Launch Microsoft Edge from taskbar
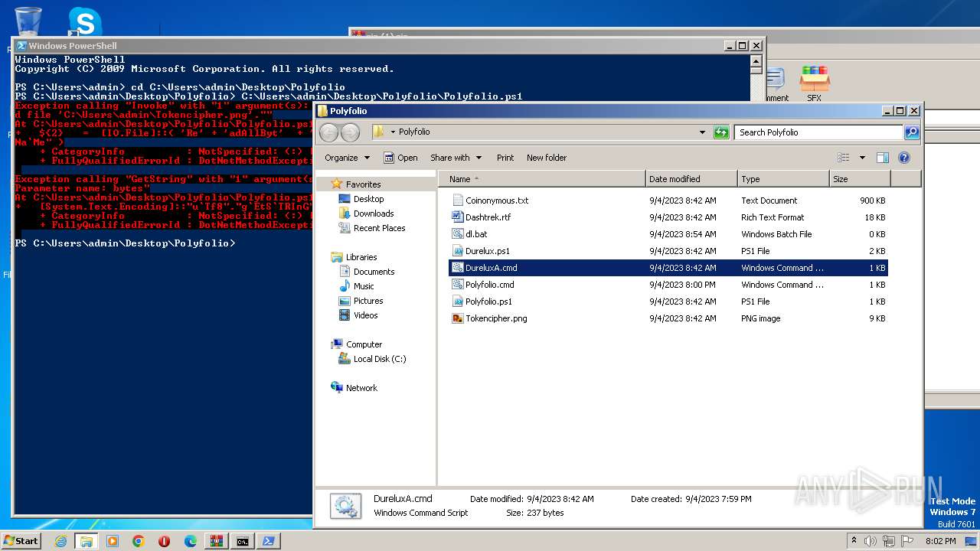 coord(191,541)
